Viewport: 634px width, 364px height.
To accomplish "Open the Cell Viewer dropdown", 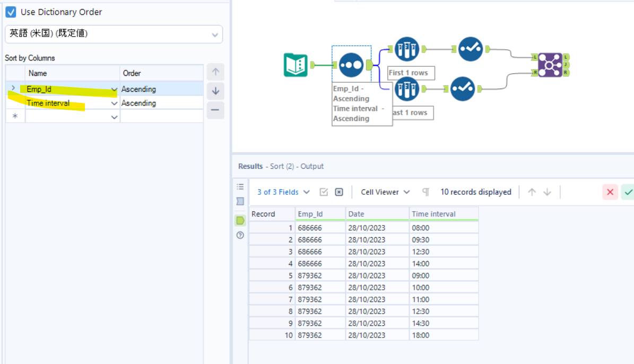I will (x=385, y=192).
